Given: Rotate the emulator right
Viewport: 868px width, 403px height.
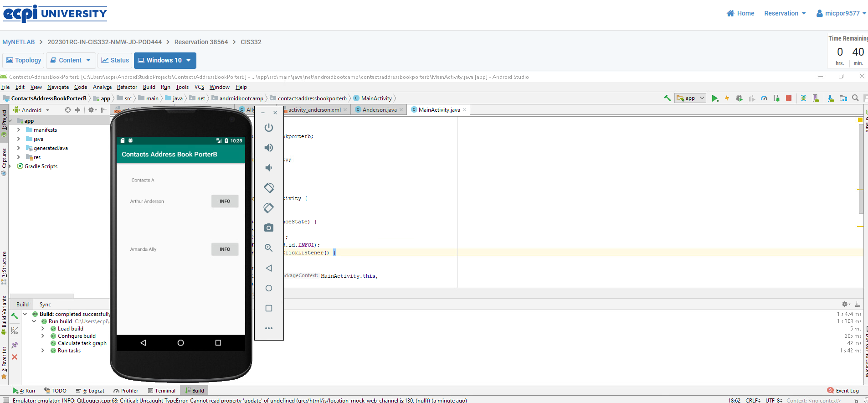Looking at the screenshot, I should point(269,208).
